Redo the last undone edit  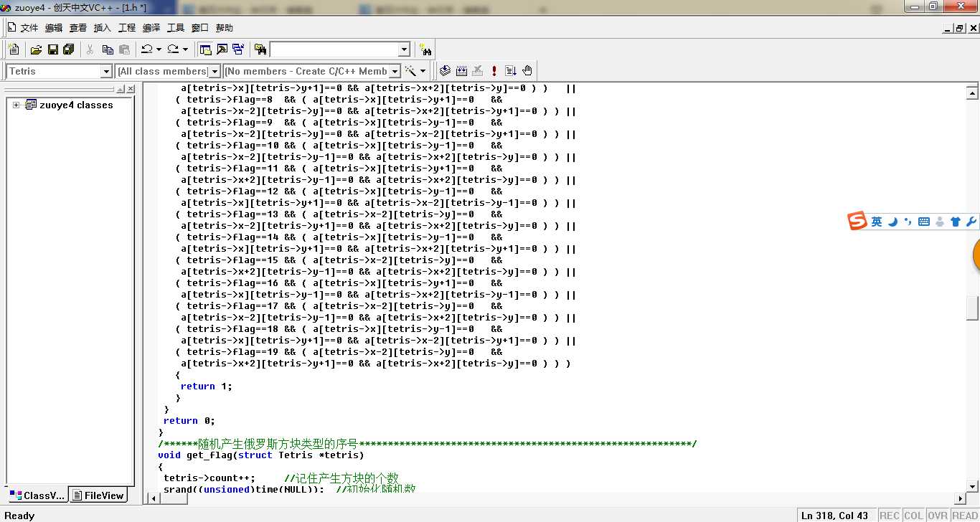coord(173,49)
